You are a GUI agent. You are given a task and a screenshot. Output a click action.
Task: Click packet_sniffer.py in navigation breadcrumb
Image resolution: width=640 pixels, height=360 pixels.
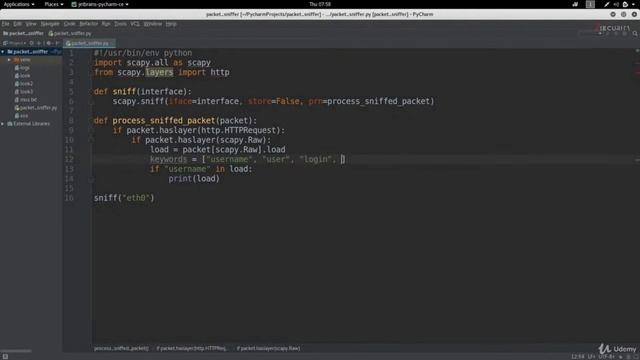coord(70,33)
